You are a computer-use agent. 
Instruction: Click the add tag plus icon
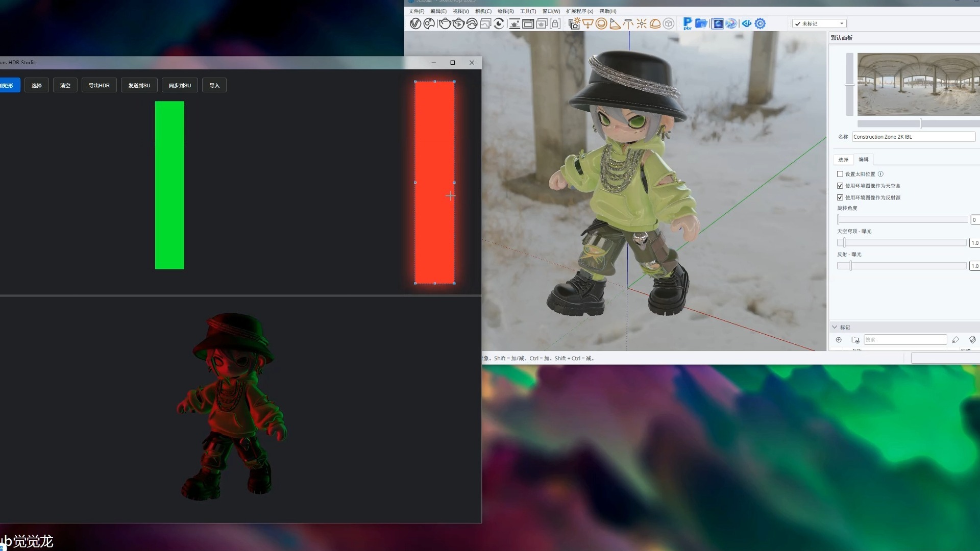point(839,340)
